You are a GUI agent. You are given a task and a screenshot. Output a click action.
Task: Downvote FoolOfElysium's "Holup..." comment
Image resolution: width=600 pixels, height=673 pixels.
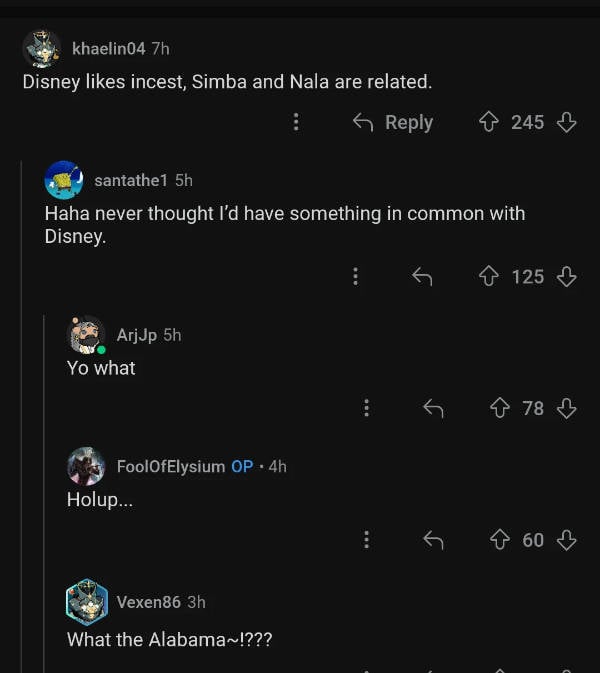[567, 540]
